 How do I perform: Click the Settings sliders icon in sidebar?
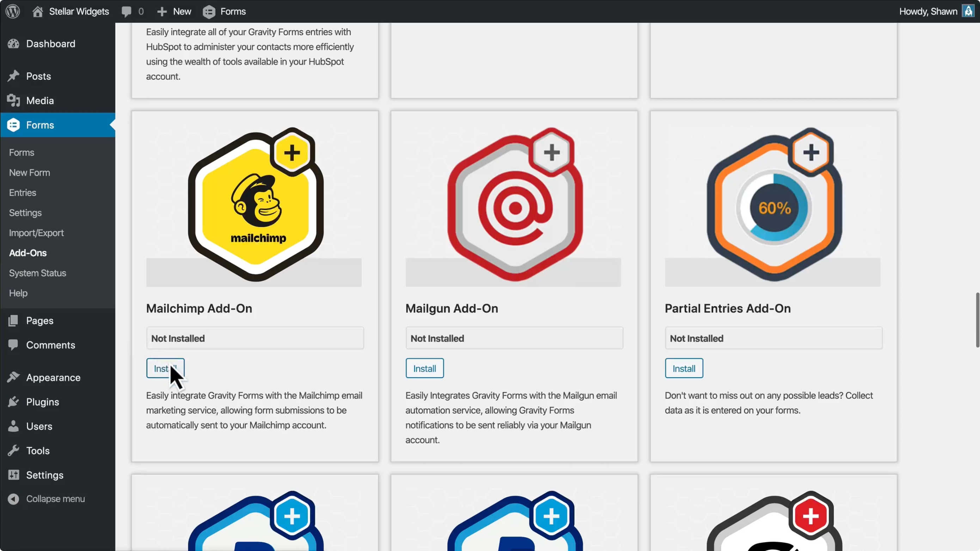pyautogui.click(x=13, y=475)
